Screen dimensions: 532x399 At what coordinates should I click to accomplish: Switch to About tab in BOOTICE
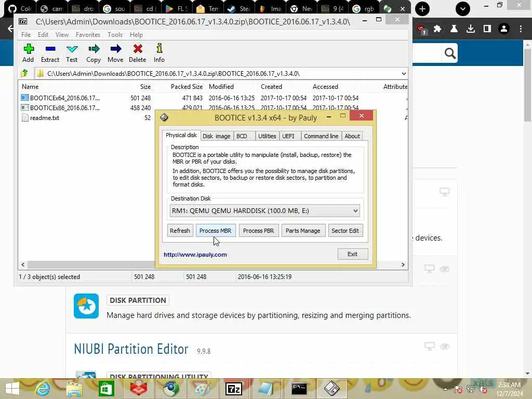tap(352, 136)
